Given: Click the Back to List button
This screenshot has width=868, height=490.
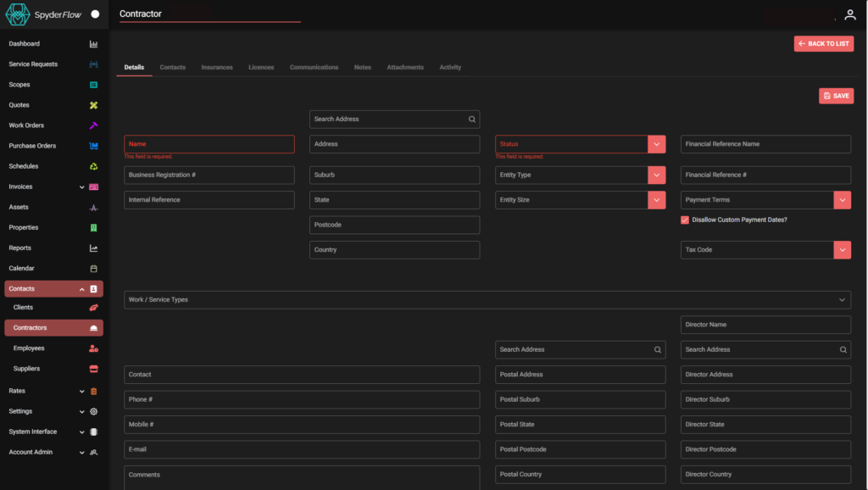Looking at the screenshot, I should tap(824, 44).
